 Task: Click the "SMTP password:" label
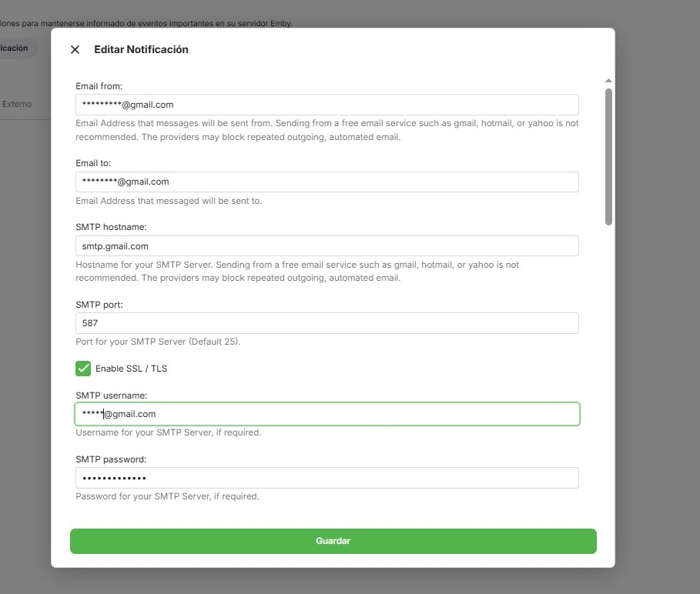111,459
